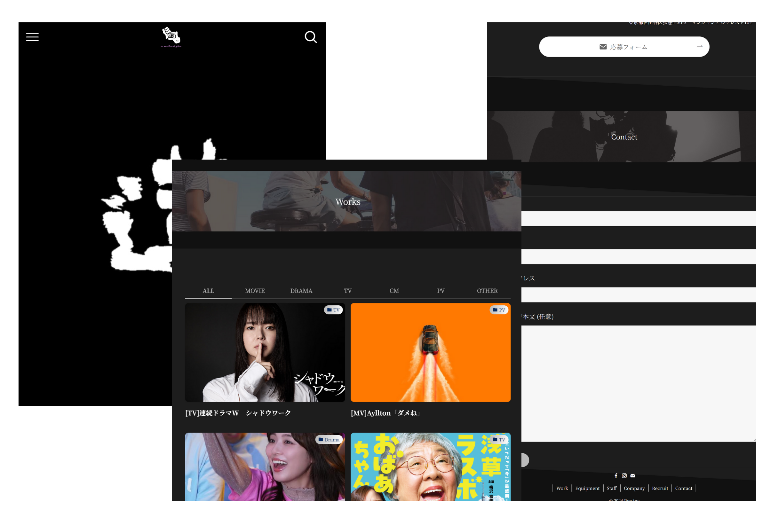Open the Instagram icon in footer
This screenshot has width=778, height=532.
[624, 475]
